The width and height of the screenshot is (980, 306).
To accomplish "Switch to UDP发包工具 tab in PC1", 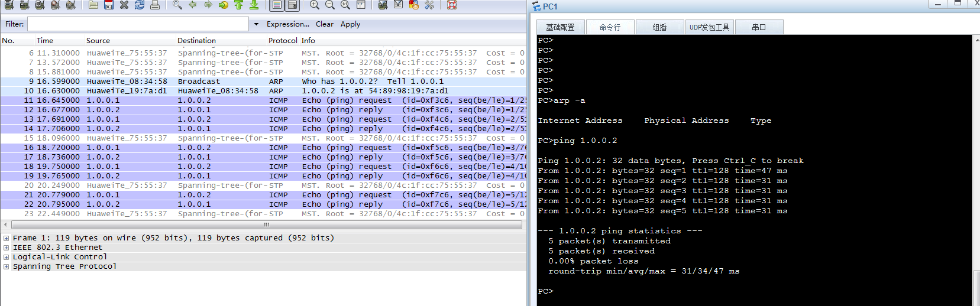I will click(709, 27).
